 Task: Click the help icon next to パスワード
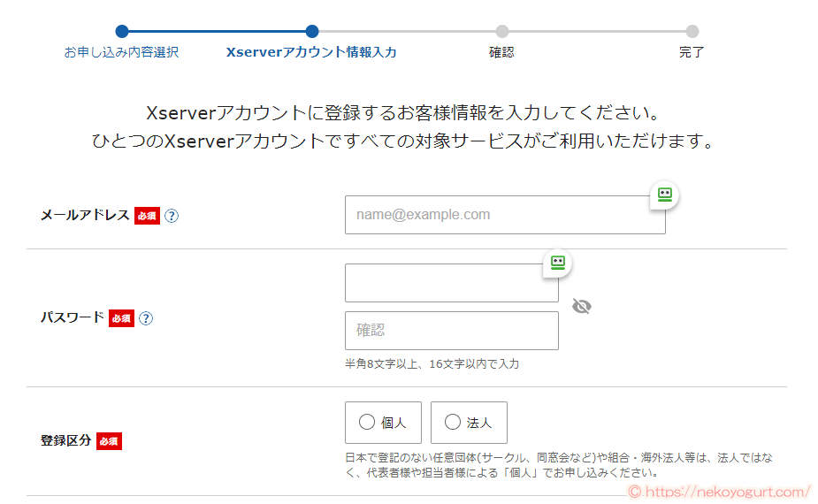coord(146,318)
